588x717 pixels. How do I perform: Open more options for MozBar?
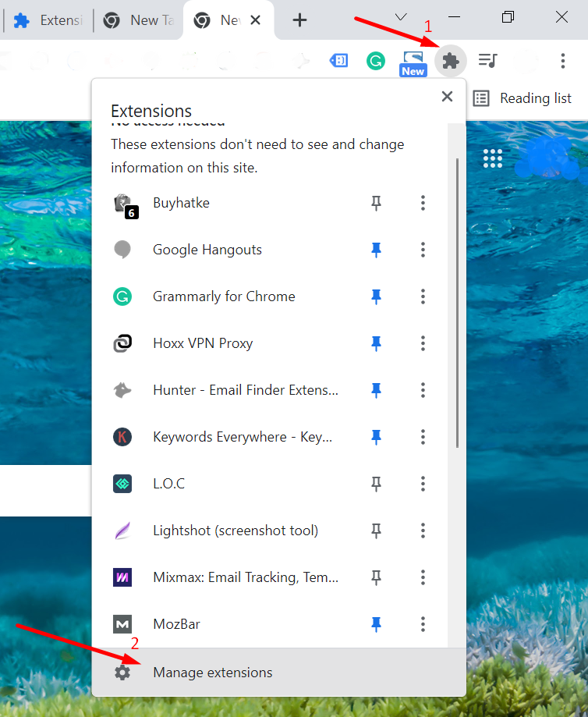pyautogui.click(x=423, y=624)
